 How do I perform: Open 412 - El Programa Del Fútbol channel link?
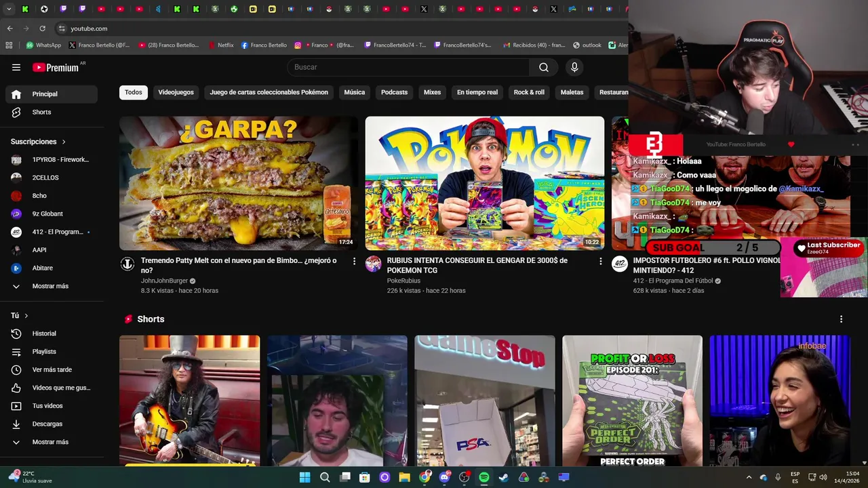point(673,281)
